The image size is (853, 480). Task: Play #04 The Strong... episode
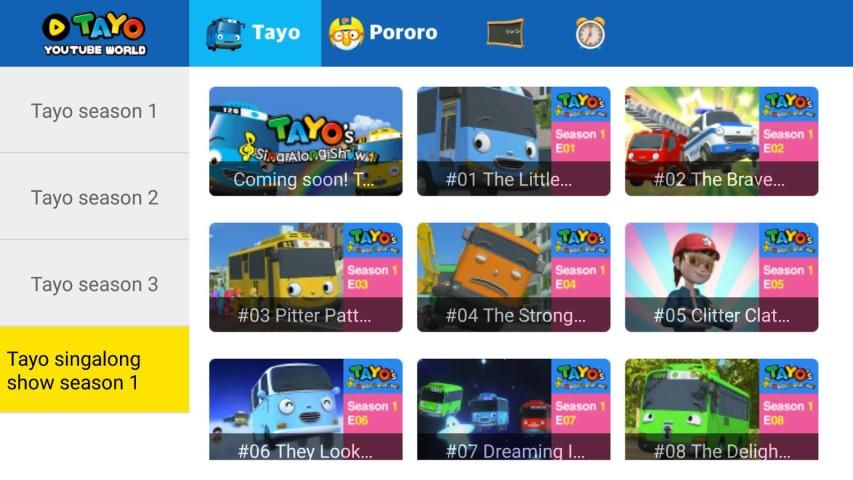coord(514,277)
